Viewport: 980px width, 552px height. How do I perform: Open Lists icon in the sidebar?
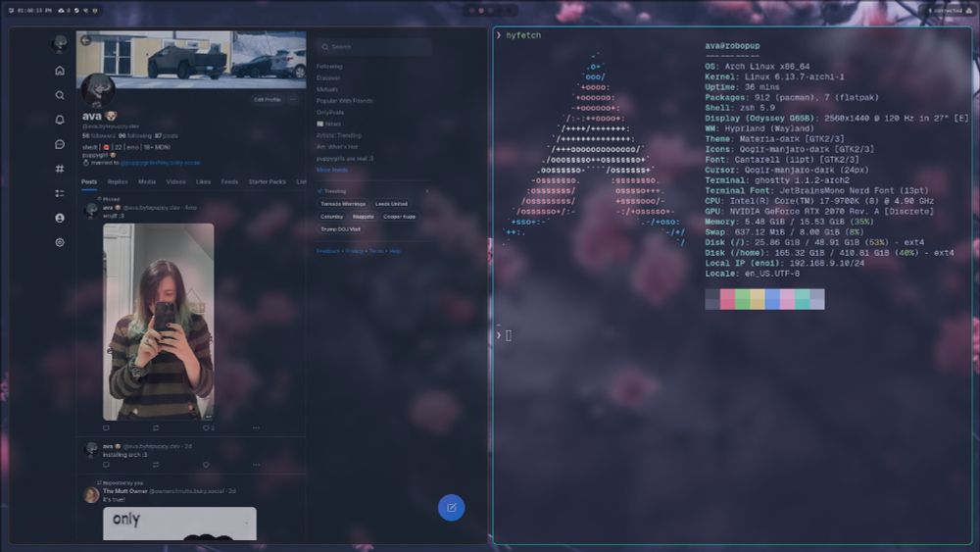click(60, 193)
